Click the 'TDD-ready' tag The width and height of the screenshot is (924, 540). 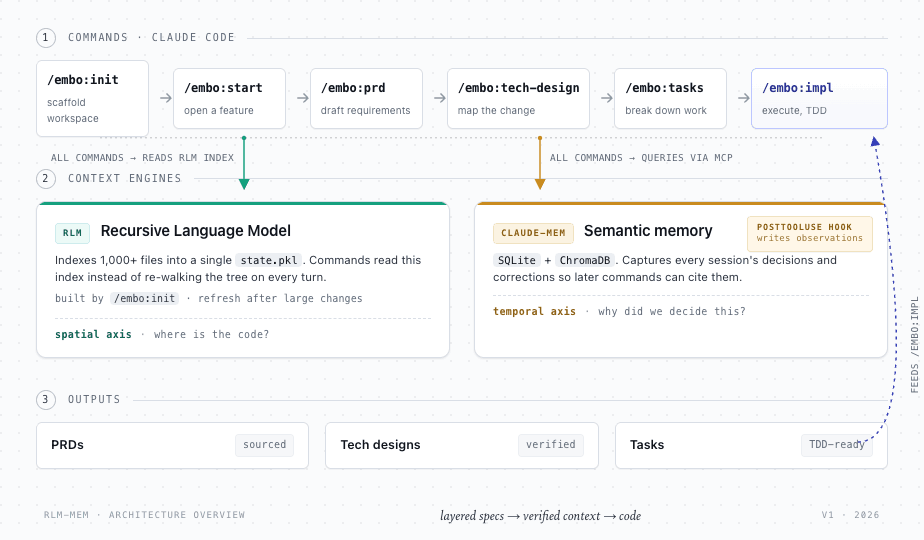point(837,445)
